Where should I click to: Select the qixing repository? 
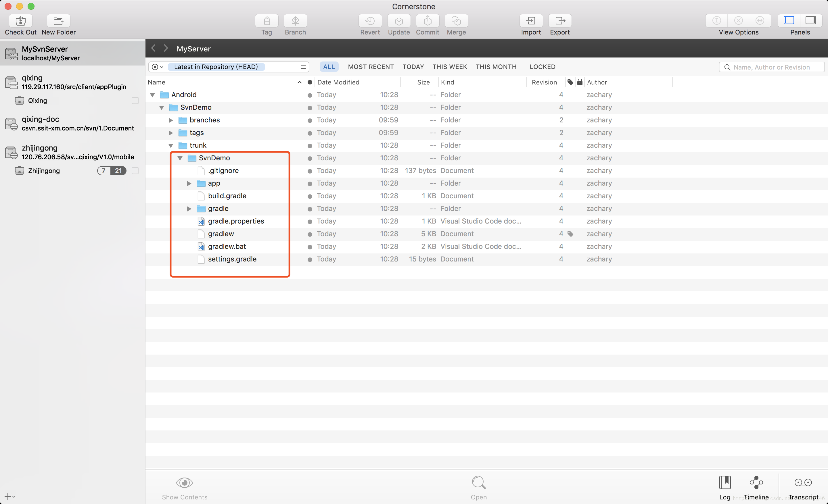[x=72, y=82]
